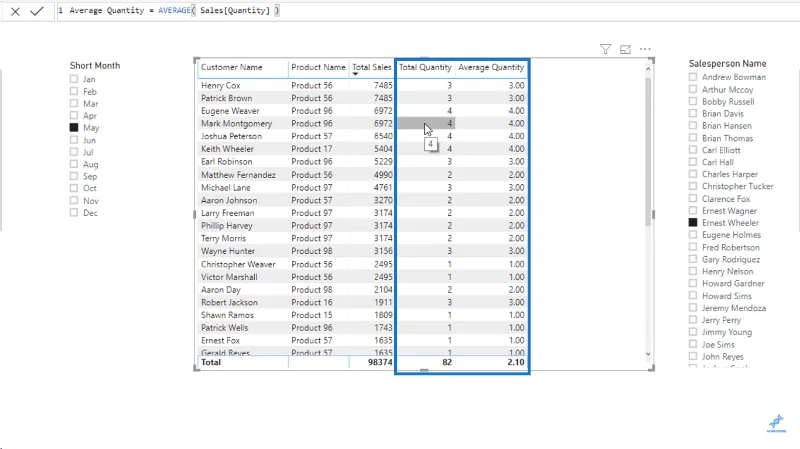Image resolution: width=800 pixels, height=449 pixels.
Task: Uncheck the May month checkbox
Action: point(74,128)
